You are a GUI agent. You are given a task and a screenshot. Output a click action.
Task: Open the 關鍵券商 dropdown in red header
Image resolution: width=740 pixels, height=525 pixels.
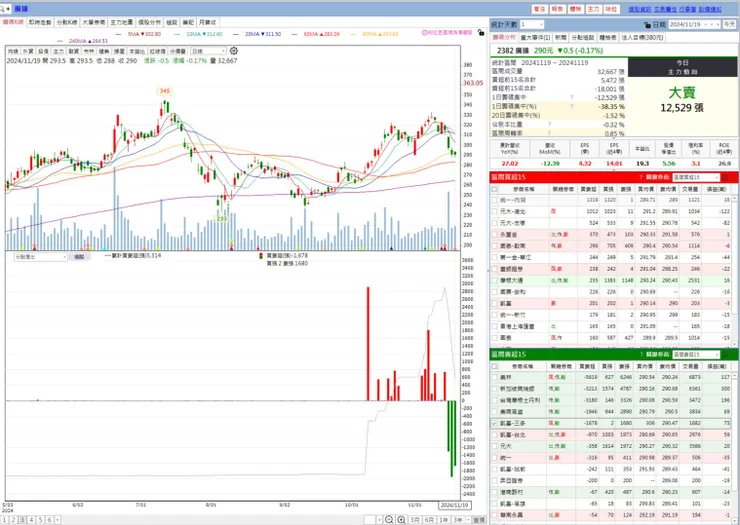pos(696,178)
